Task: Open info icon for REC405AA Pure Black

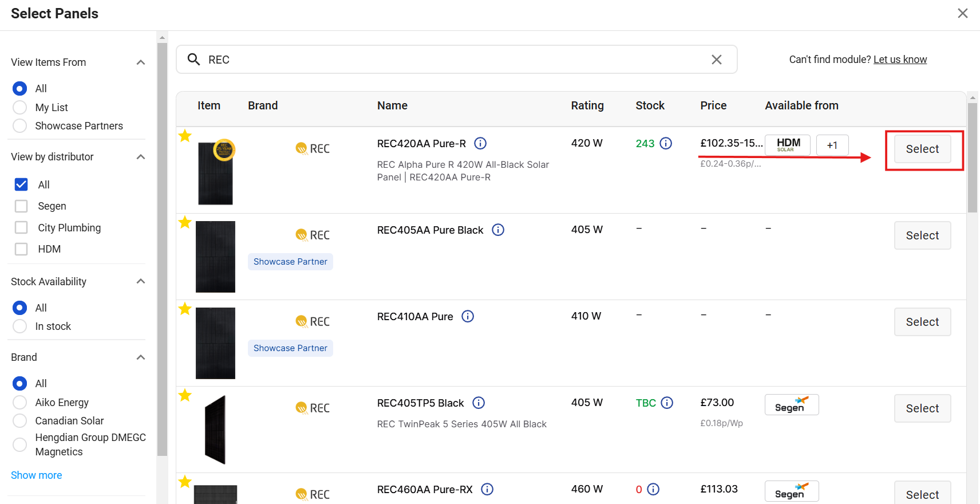Action: click(498, 230)
